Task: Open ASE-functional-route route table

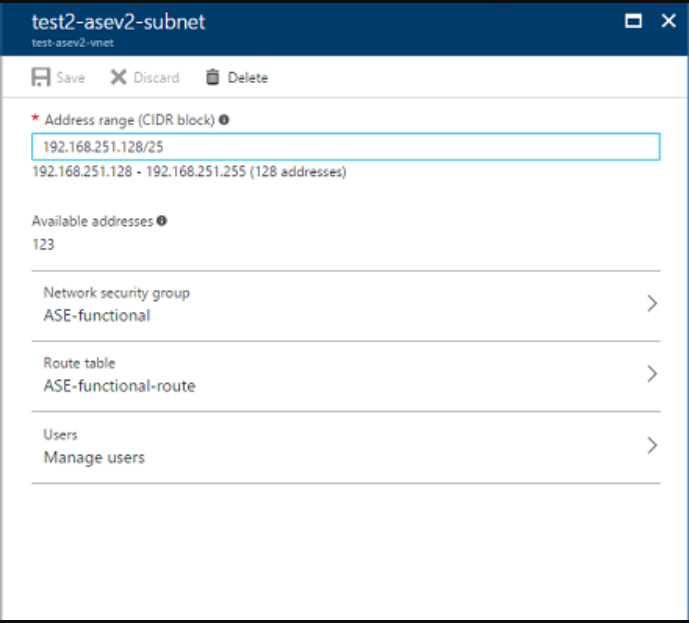Action: [x=120, y=386]
